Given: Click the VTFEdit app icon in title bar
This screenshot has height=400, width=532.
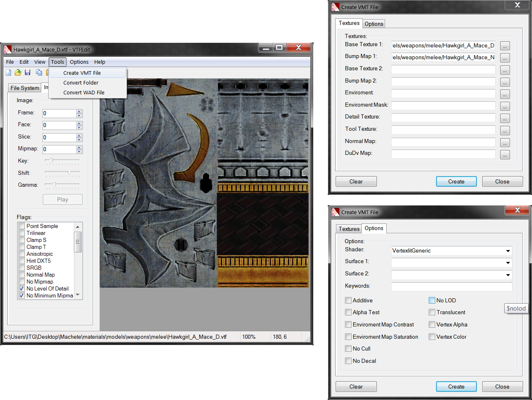Looking at the screenshot, I should [7, 49].
